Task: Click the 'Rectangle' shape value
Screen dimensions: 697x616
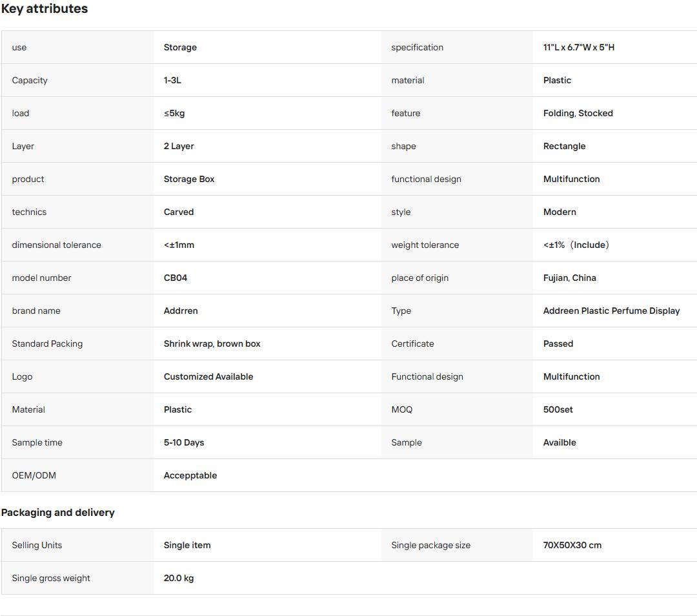Action: (564, 146)
